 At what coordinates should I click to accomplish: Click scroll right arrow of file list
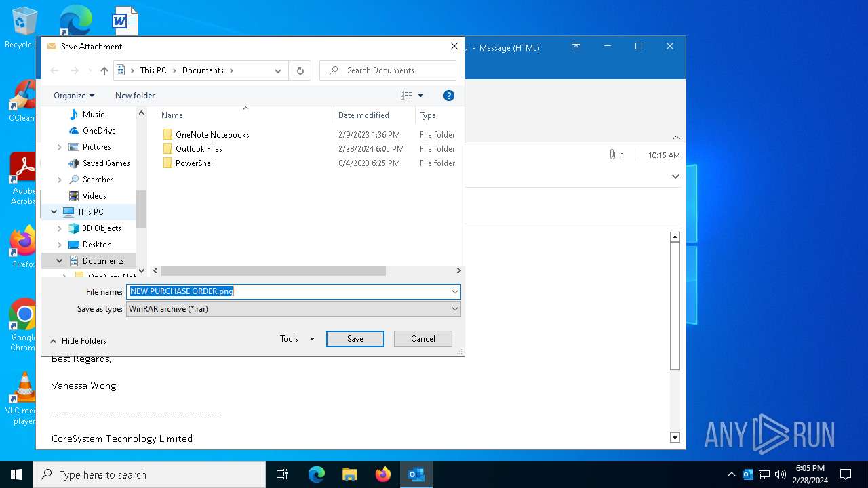[x=458, y=270]
